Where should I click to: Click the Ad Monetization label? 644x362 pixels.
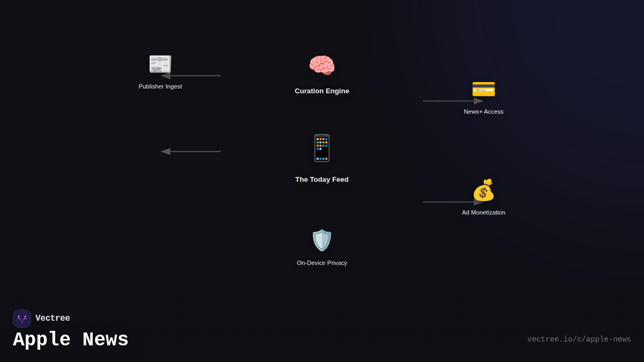(484, 212)
